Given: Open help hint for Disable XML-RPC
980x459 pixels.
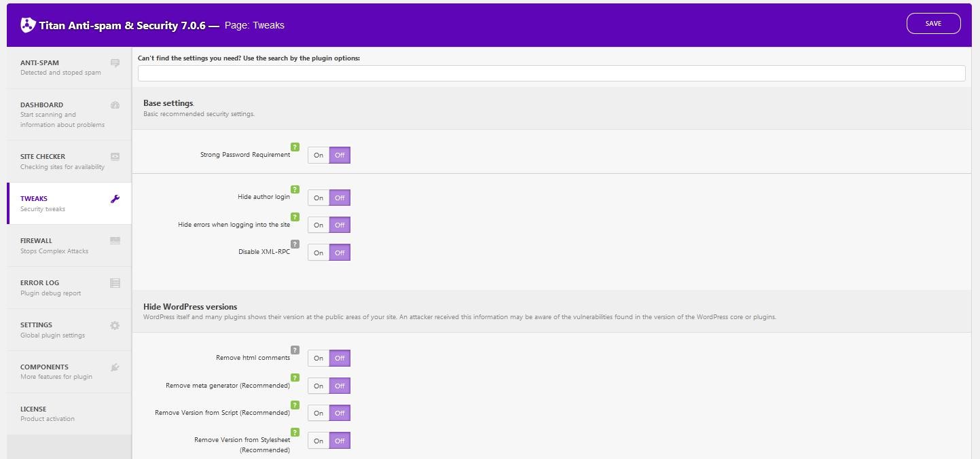Looking at the screenshot, I should [295, 244].
